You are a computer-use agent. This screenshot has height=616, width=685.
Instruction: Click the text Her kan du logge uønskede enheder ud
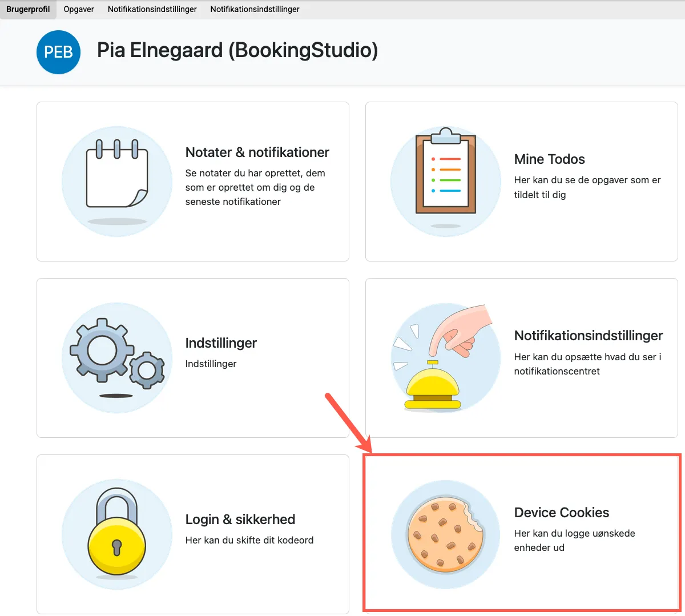[x=574, y=541]
